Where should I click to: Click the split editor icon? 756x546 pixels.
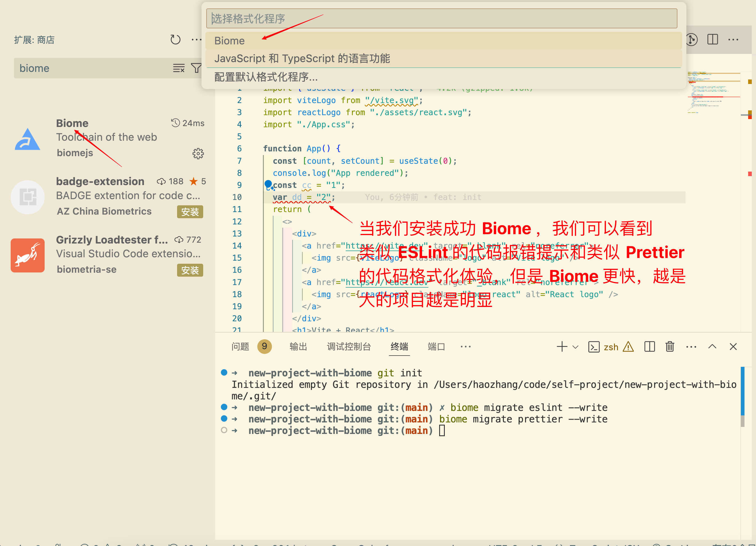tap(712, 40)
